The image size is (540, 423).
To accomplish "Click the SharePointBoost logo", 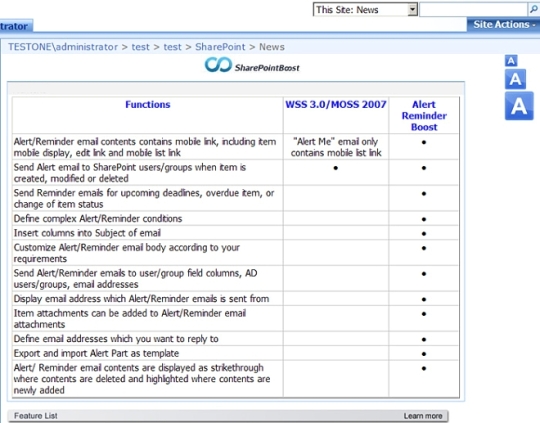I will pyautogui.click(x=252, y=65).
